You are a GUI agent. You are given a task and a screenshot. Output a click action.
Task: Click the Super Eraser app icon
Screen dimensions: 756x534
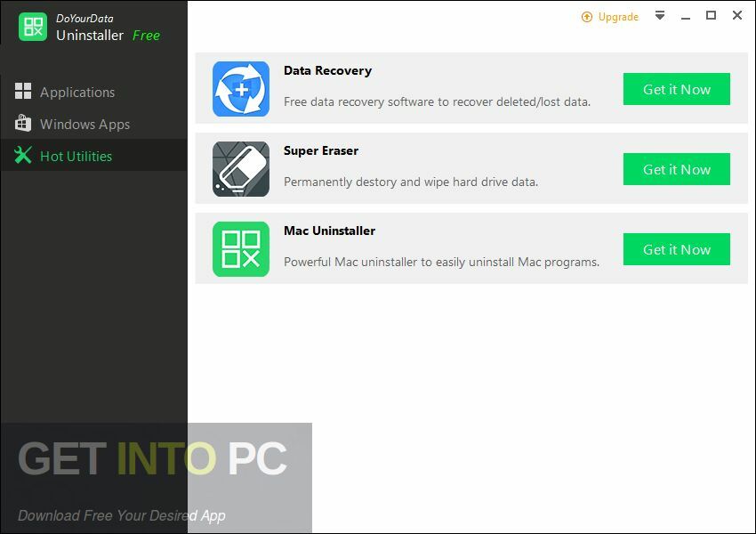[241, 169]
